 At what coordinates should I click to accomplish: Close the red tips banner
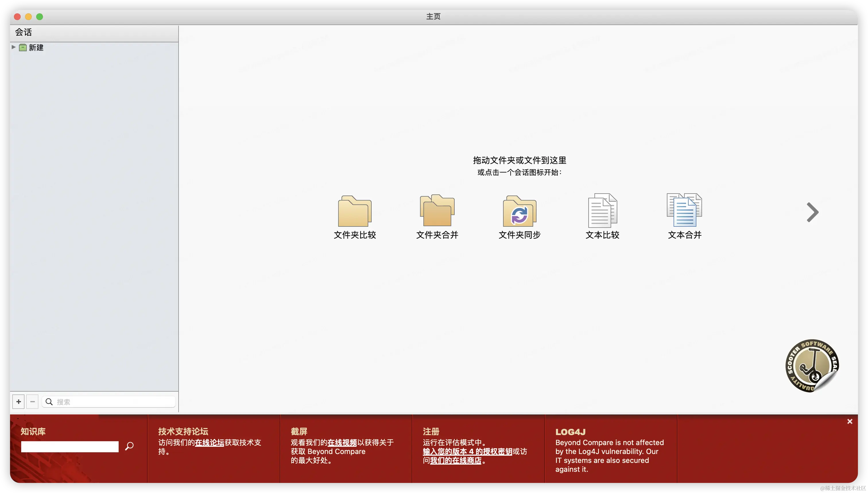[x=849, y=421]
